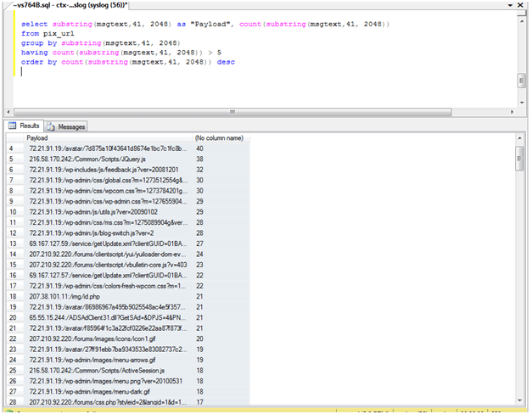This screenshot has width=532, height=414.
Task: Click the Messages tab icon
Action: [51, 126]
